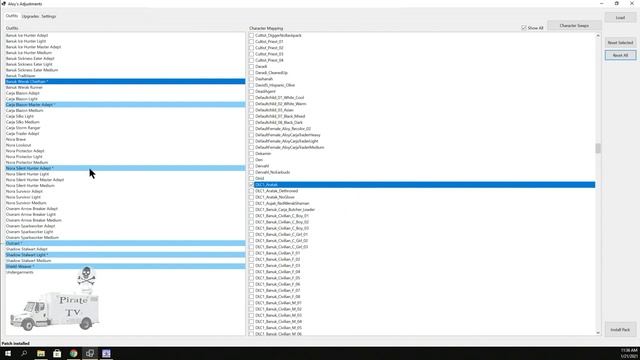
Task: Uncheck the DLC1_Aratak checkbox
Action: (x=251, y=184)
